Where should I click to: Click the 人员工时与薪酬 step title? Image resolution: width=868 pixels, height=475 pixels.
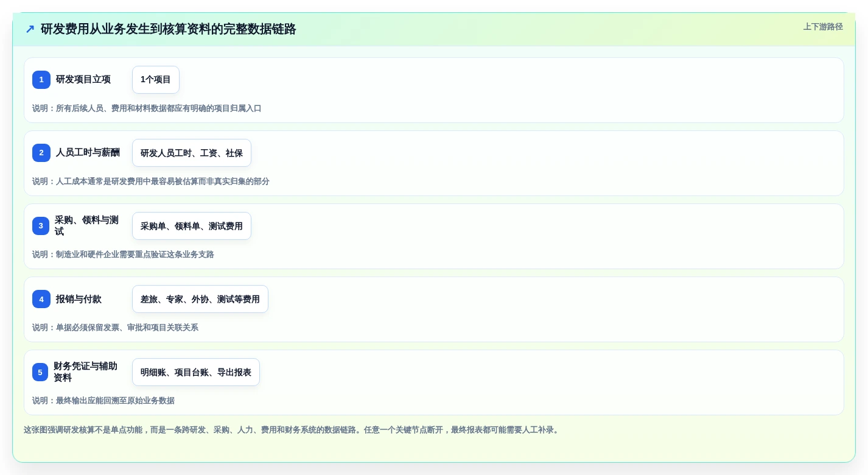(x=88, y=153)
